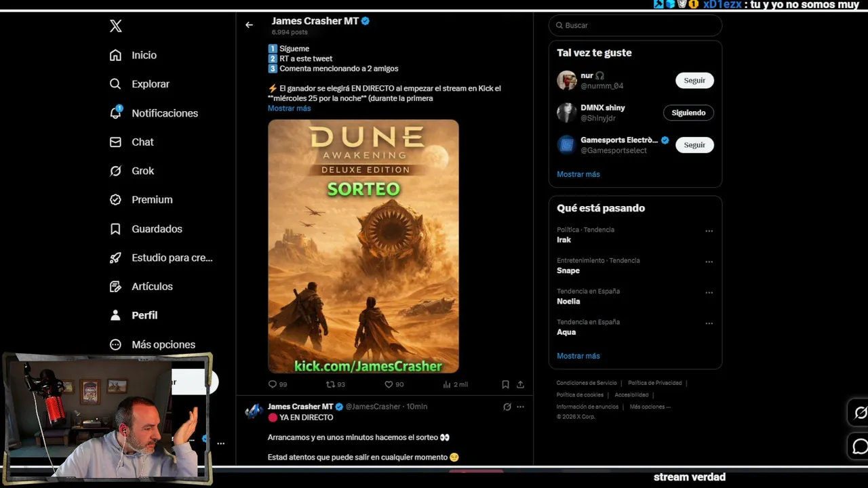The width and height of the screenshot is (868, 488).
Task: Click the reply icon with 99 comments
Action: pyautogui.click(x=273, y=384)
